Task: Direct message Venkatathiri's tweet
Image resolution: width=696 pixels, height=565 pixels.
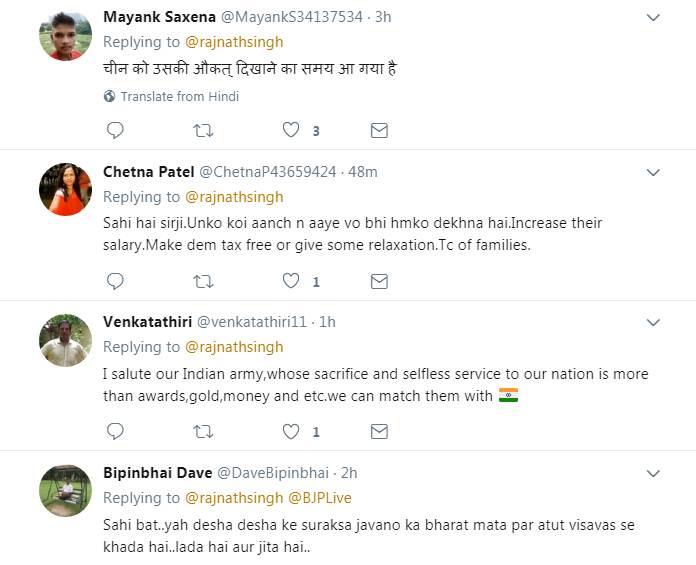Action: (x=379, y=432)
